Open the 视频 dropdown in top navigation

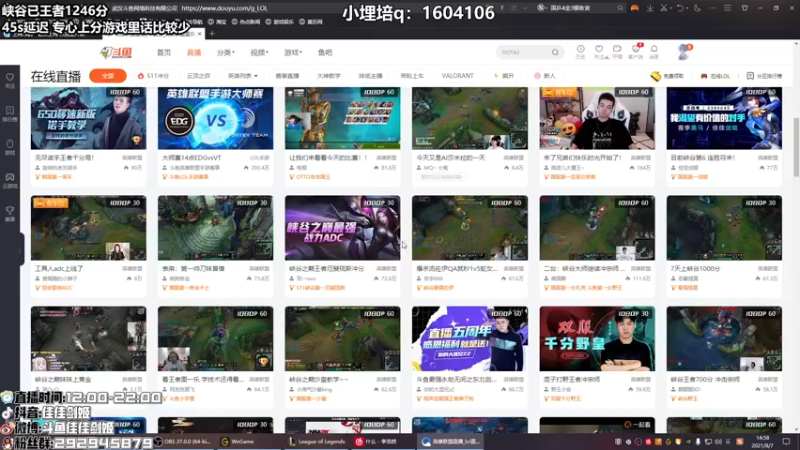coord(259,53)
